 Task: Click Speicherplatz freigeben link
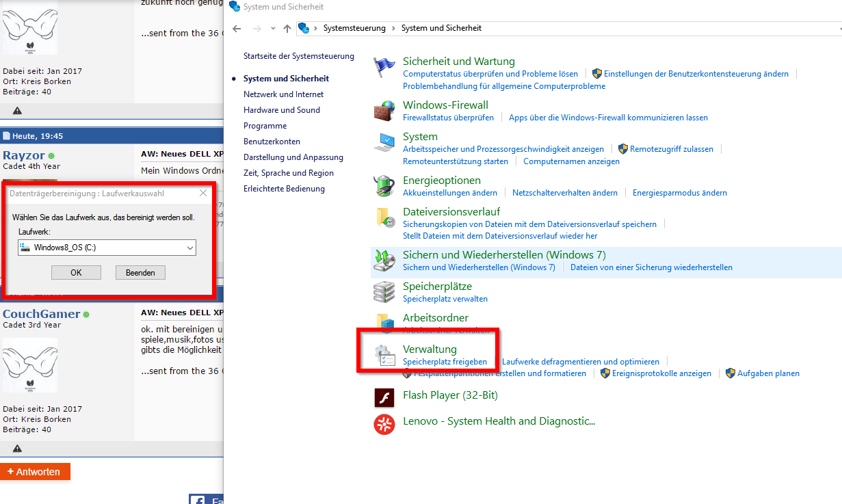tap(445, 362)
